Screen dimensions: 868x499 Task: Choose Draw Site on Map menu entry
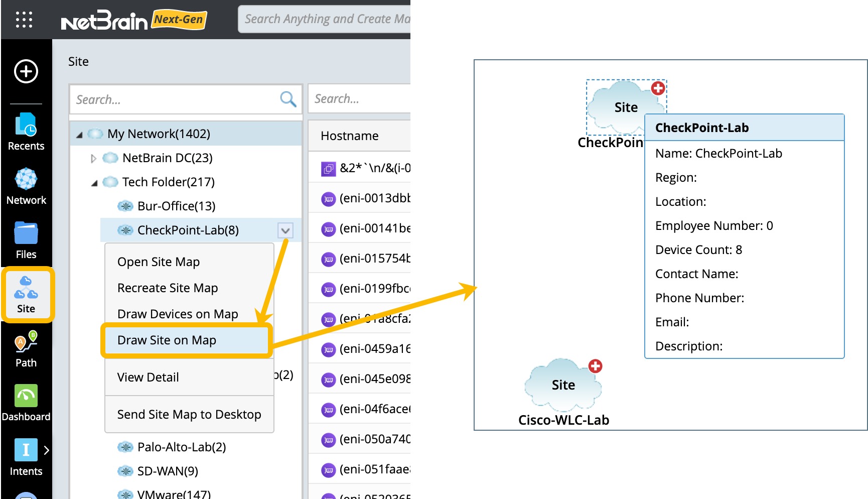click(167, 340)
